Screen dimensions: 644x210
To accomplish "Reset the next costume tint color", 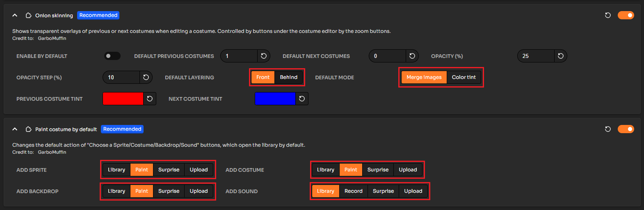I will [302, 99].
